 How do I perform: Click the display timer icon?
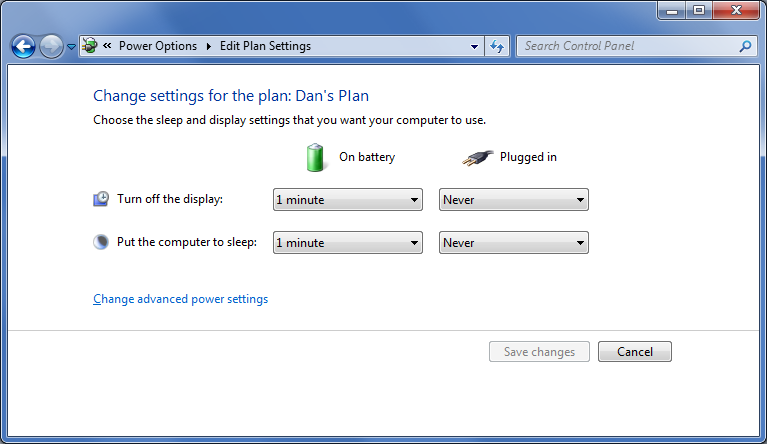click(x=101, y=199)
